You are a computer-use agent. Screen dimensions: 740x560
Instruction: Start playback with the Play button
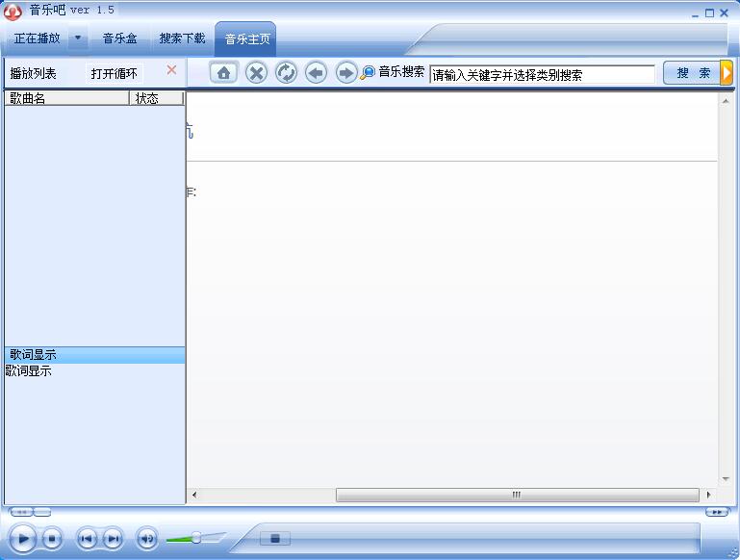click(x=23, y=539)
